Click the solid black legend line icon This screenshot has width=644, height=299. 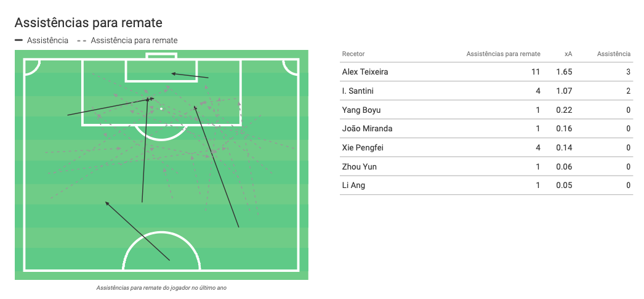point(18,41)
